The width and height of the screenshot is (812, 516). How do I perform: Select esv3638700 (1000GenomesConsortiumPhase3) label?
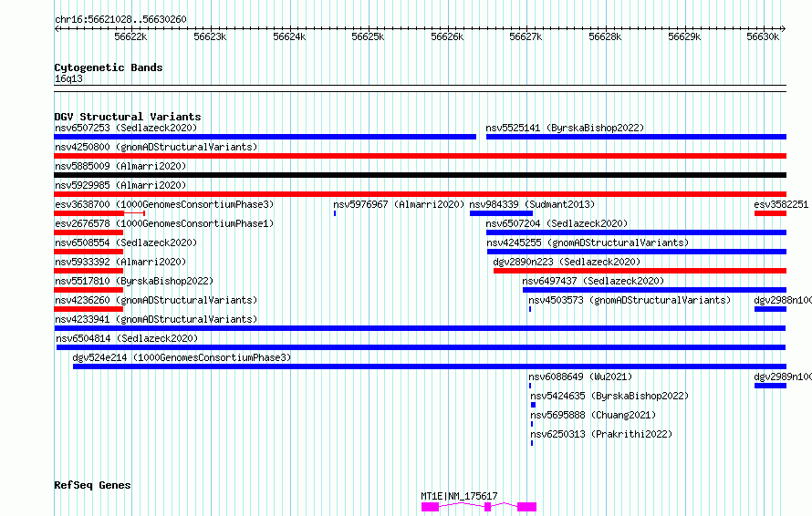tap(164, 204)
